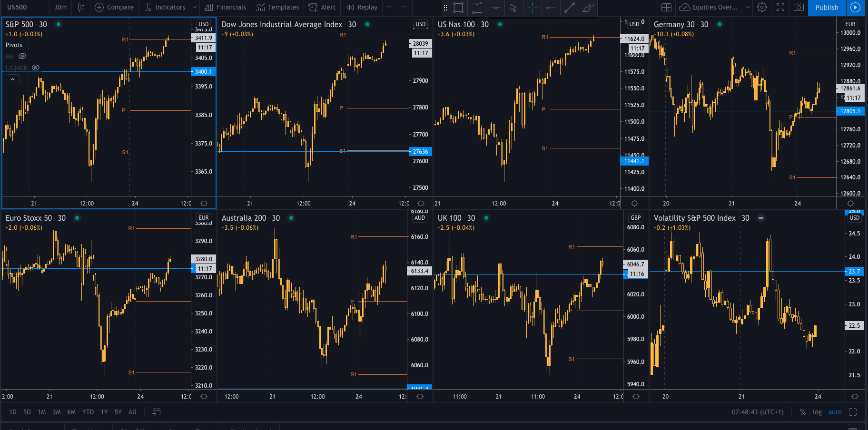Toggle percent scale mode
The width and height of the screenshot is (868, 430).
[x=803, y=412]
